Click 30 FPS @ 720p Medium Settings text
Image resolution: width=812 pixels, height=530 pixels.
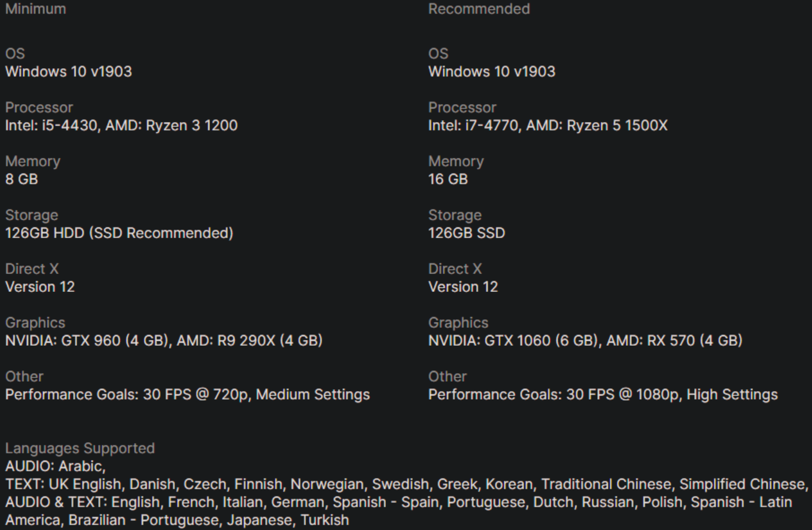tap(187, 395)
